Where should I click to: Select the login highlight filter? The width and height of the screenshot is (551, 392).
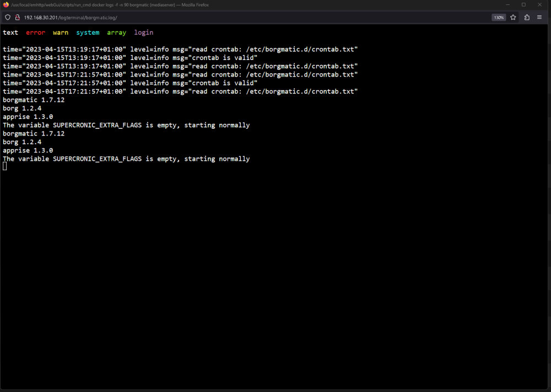click(x=144, y=32)
